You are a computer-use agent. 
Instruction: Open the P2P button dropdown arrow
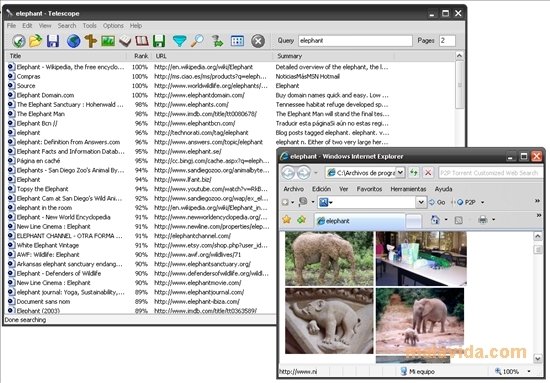tap(482, 202)
